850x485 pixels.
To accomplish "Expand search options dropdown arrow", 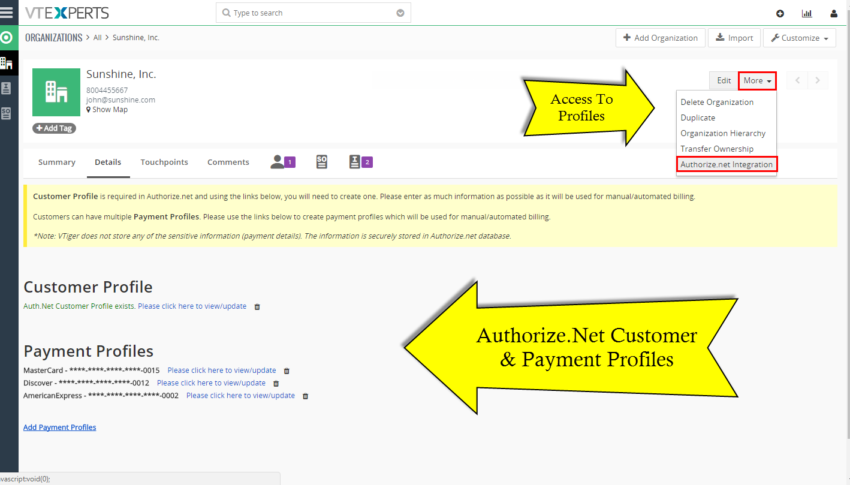I will [x=400, y=13].
